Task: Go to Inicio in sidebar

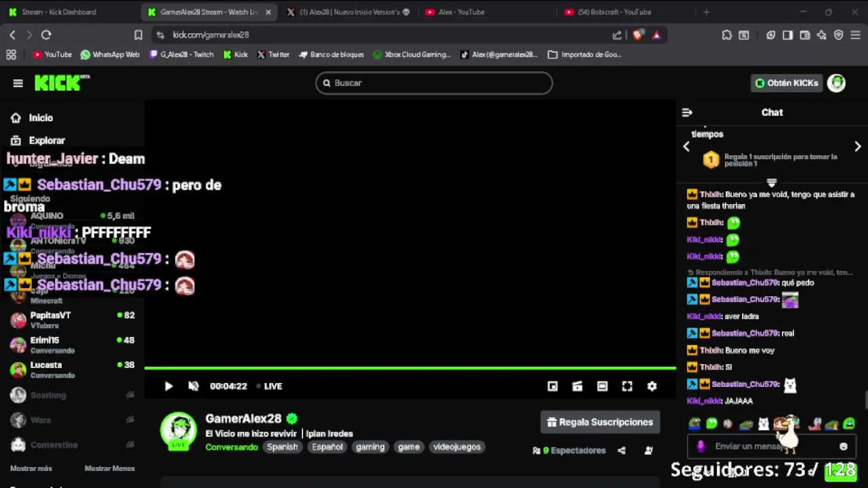Action: click(41, 118)
